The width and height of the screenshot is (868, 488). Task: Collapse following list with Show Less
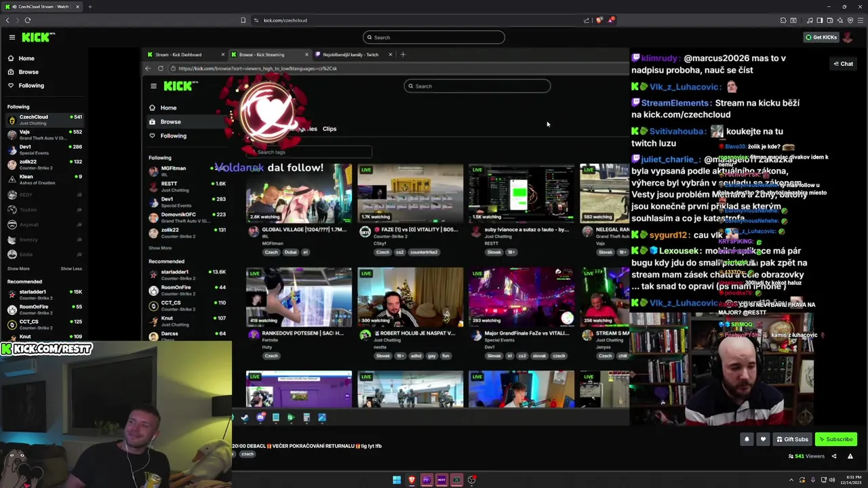(71, 268)
